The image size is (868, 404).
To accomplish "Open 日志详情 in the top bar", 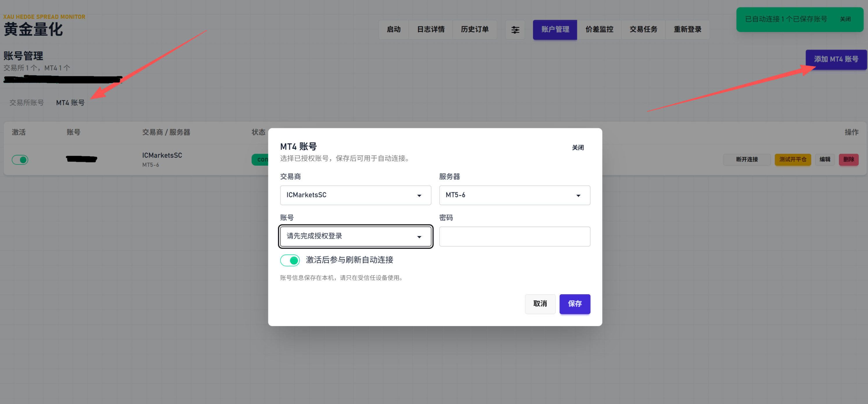I will [x=430, y=30].
